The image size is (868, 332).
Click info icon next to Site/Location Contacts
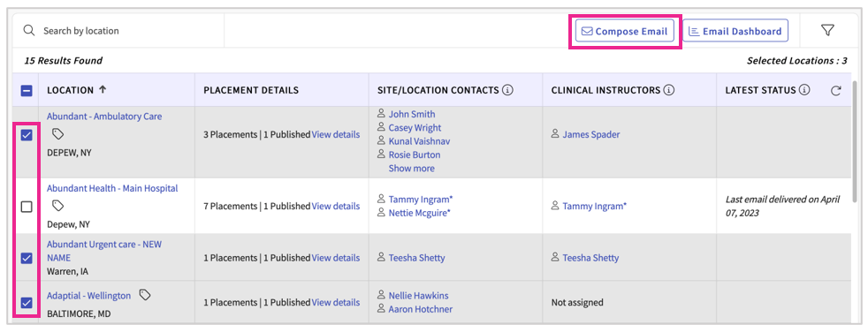[x=507, y=90]
